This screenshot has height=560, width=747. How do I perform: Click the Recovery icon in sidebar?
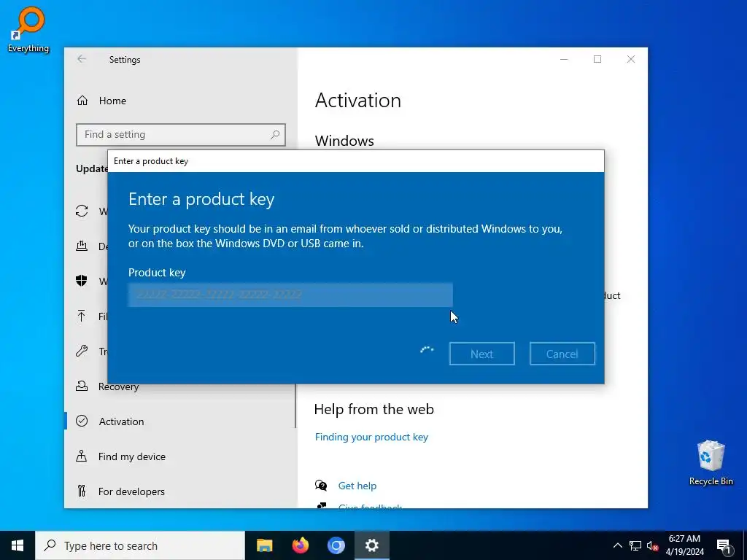click(82, 386)
